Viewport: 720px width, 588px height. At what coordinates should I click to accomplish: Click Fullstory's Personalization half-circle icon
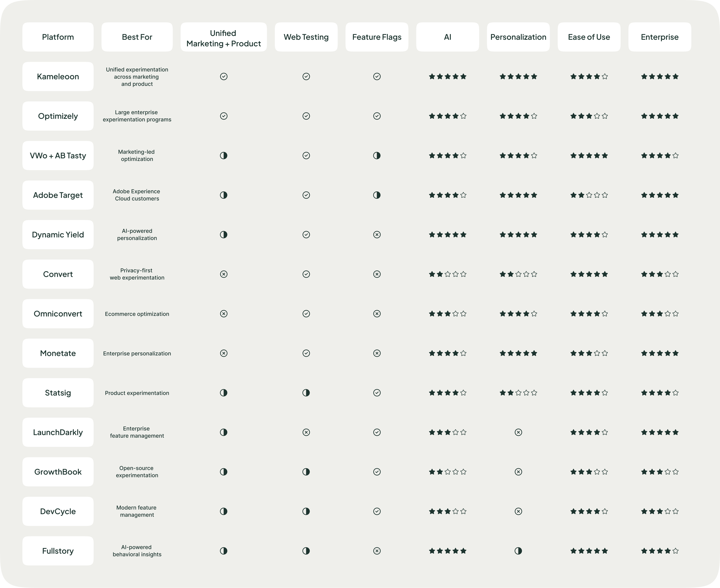[x=518, y=551]
